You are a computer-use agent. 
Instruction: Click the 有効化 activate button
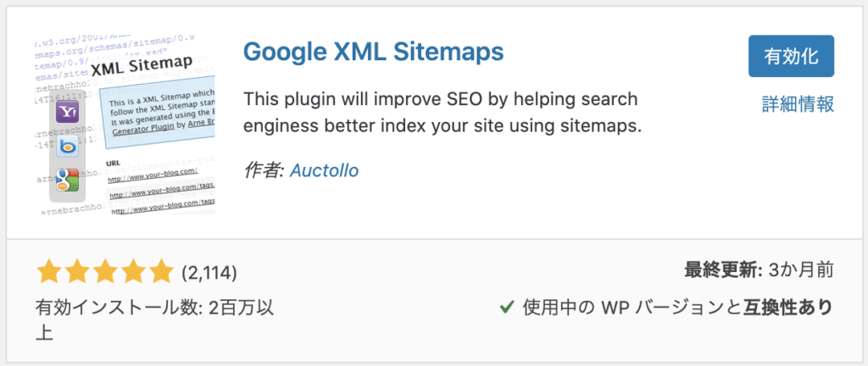tap(791, 56)
